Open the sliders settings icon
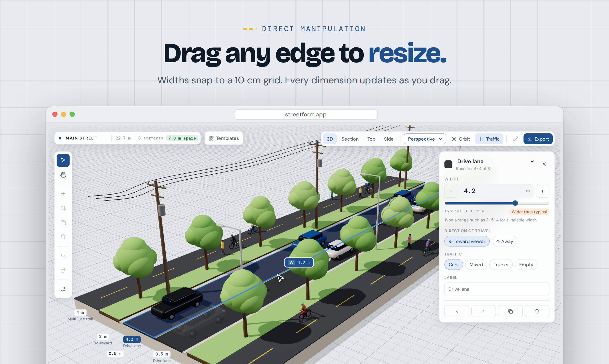The image size is (609, 364). click(63, 290)
